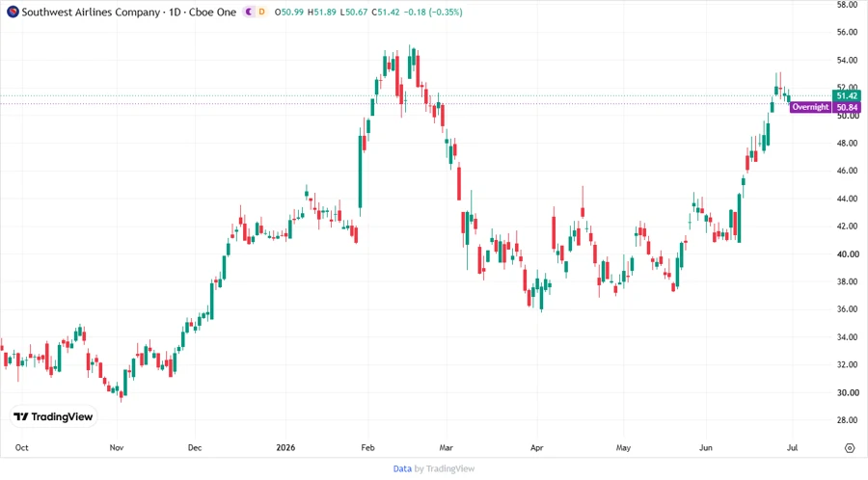Image resolution: width=868 pixels, height=480 pixels.
Task: Click the 40.00 price axis label
Action: pyautogui.click(x=847, y=253)
